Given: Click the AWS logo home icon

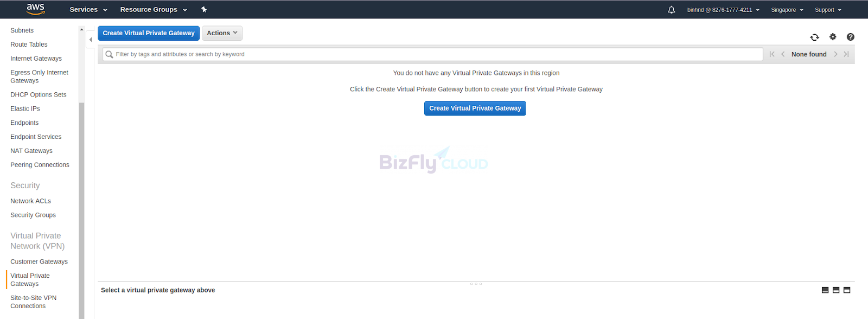Looking at the screenshot, I should (35, 9).
